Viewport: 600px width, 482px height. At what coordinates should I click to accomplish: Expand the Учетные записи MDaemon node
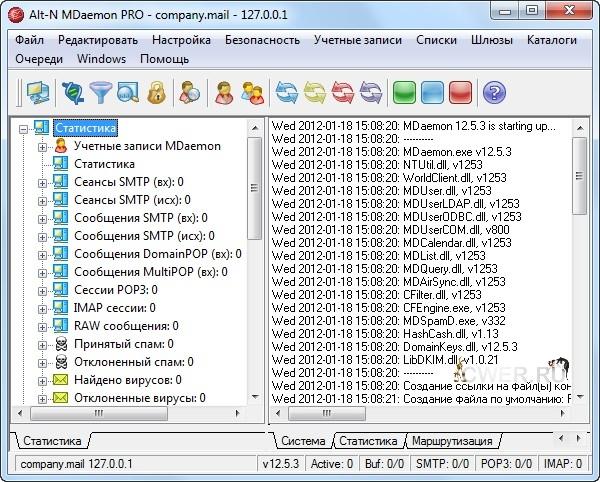point(43,146)
